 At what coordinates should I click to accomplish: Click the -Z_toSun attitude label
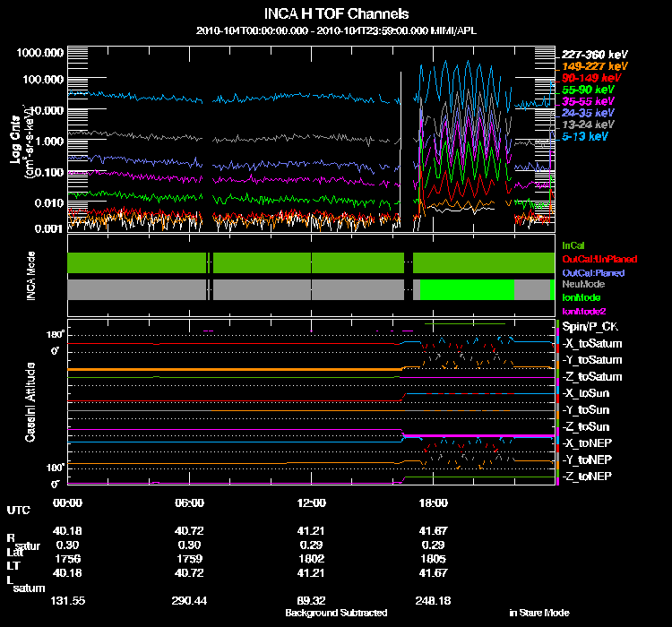pos(585,426)
